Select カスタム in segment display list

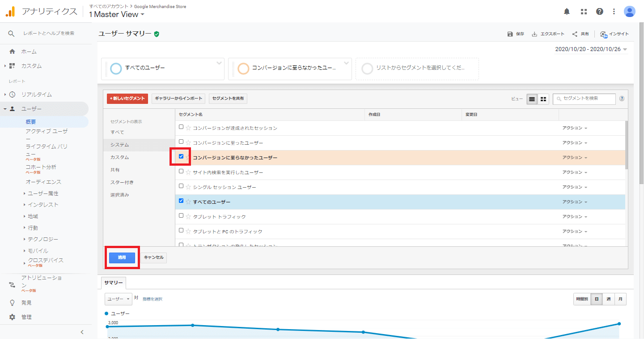pyautogui.click(x=120, y=158)
